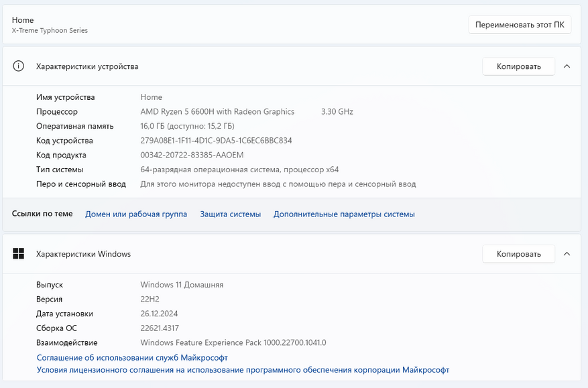Click Переименовать этот ПК button
This screenshot has height=388, width=588.
(x=520, y=25)
